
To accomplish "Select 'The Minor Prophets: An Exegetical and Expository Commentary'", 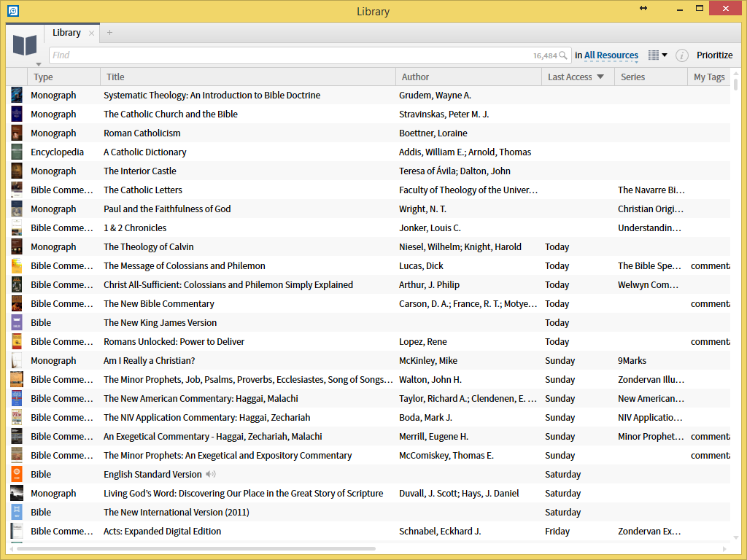I will point(228,455).
